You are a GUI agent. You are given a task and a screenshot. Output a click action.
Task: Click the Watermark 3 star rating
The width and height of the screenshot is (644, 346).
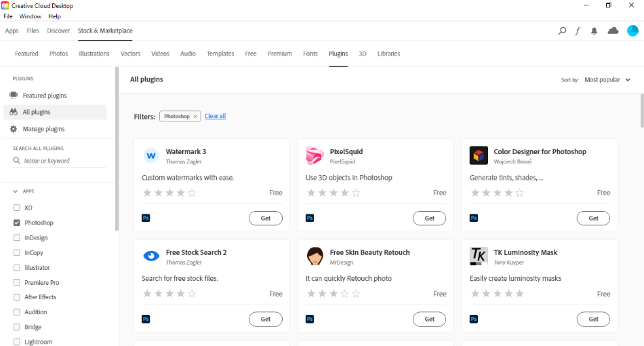tap(169, 193)
